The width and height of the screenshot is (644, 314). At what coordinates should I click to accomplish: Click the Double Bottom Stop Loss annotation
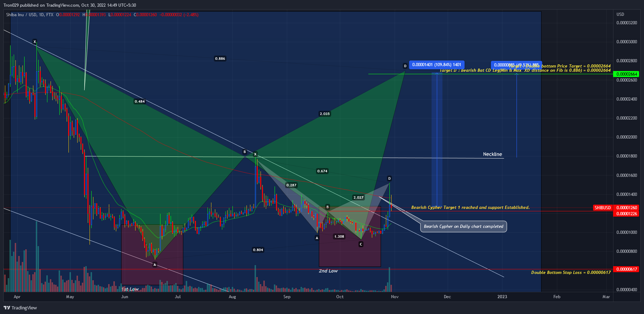[571, 273]
